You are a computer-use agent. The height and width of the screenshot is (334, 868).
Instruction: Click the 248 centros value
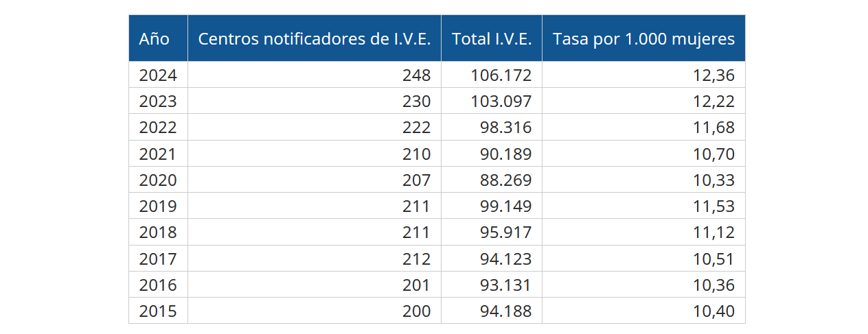[416, 75]
